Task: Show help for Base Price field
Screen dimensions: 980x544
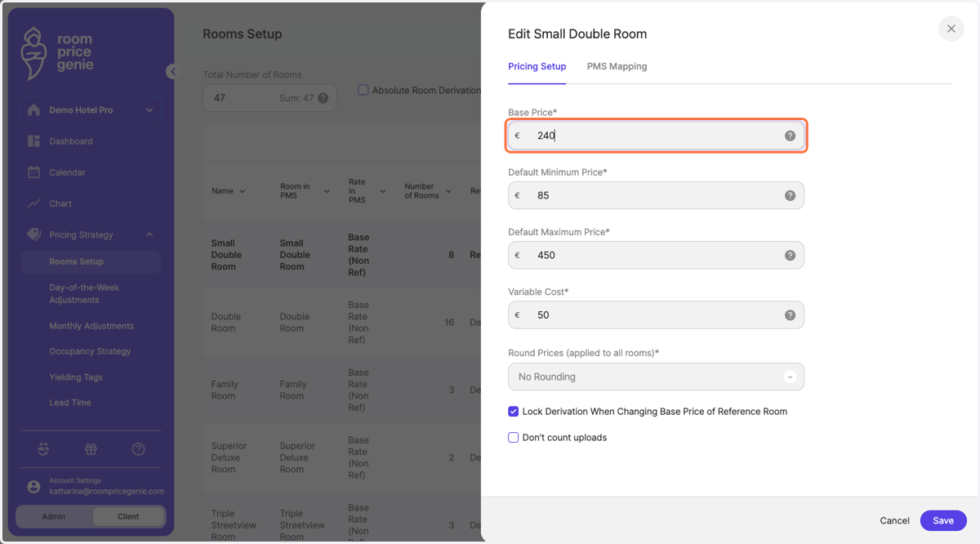Action: click(790, 136)
